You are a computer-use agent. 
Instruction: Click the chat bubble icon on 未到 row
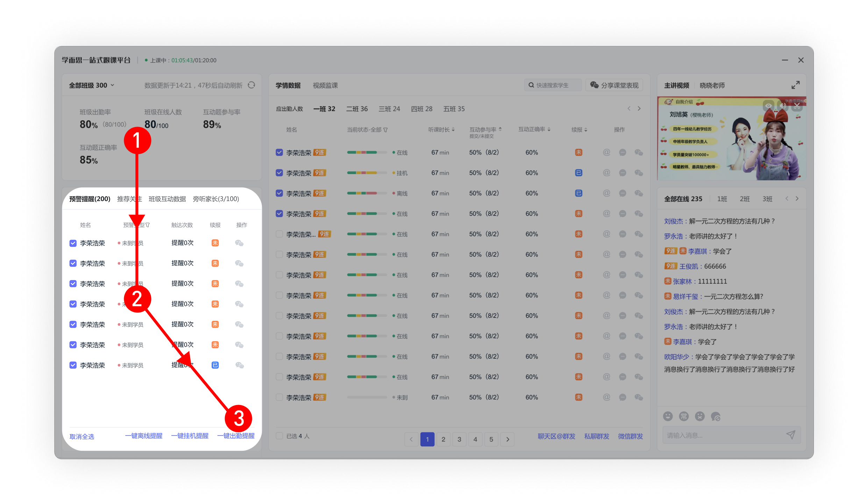click(623, 397)
